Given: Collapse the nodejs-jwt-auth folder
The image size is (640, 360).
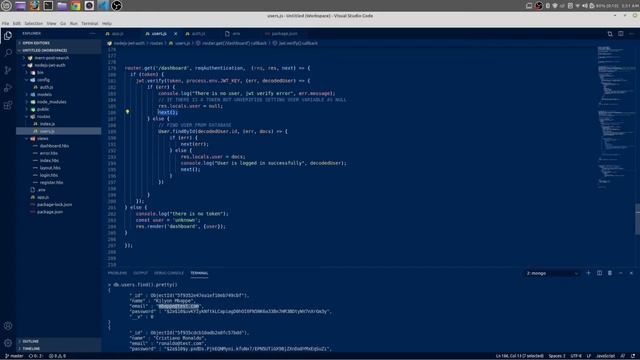Looking at the screenshot, I should [58, 65].
